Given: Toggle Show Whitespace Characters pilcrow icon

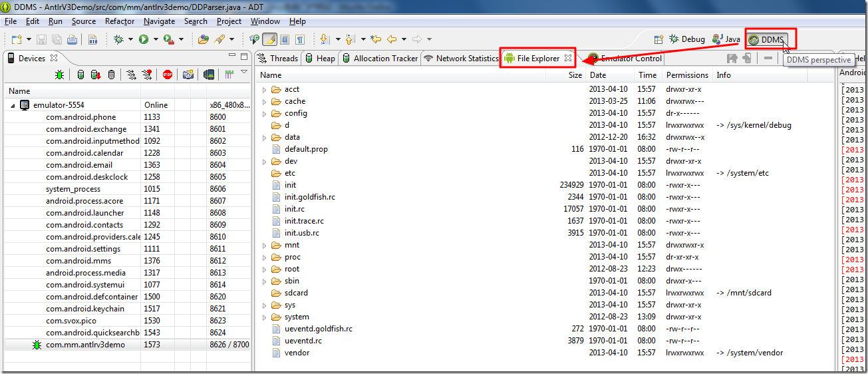Looking at the screenshot, I should 300,39.
